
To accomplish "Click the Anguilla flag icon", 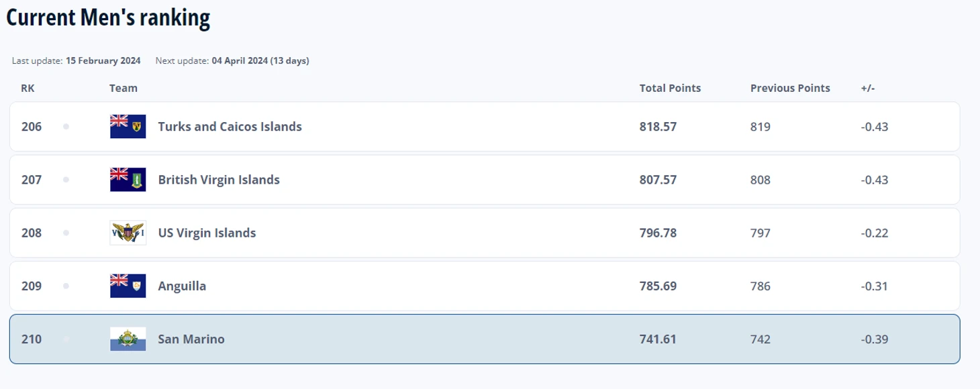I will coord(128,286).
